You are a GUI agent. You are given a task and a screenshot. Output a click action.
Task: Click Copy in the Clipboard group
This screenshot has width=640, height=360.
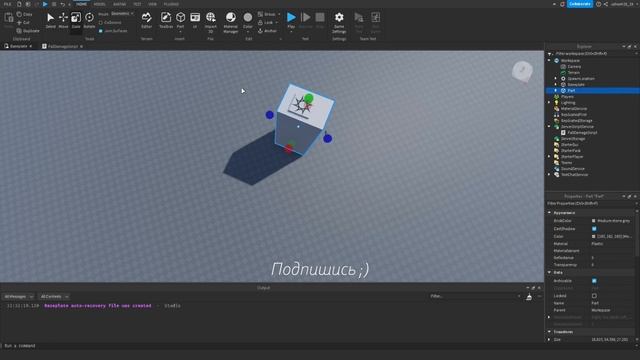(x=24, y=14)
